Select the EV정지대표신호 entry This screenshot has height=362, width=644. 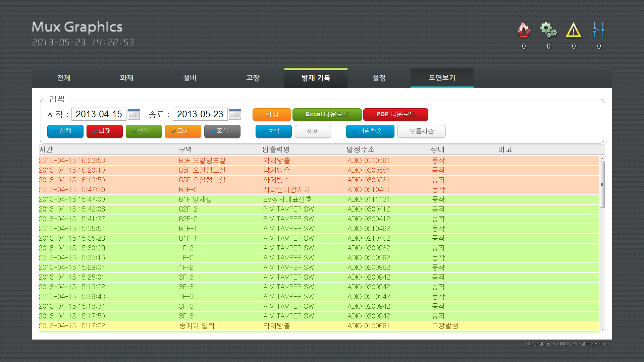click(319, 199)
